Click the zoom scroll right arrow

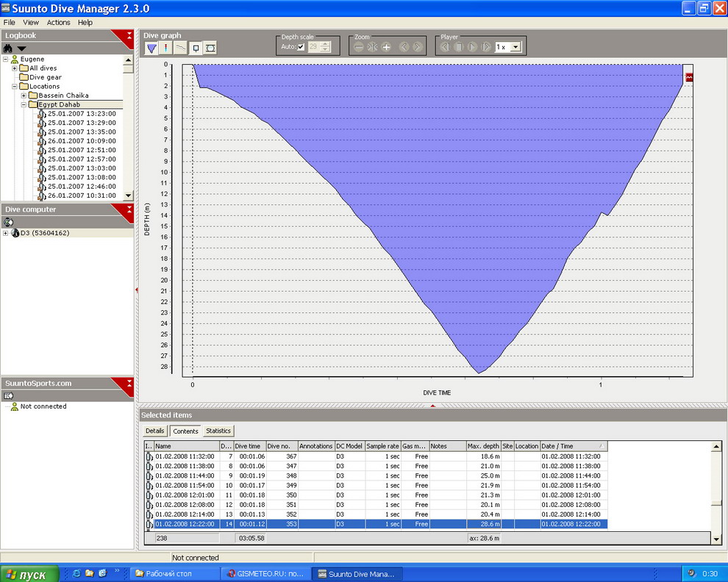pyautogui.click(x=417, y=47)
